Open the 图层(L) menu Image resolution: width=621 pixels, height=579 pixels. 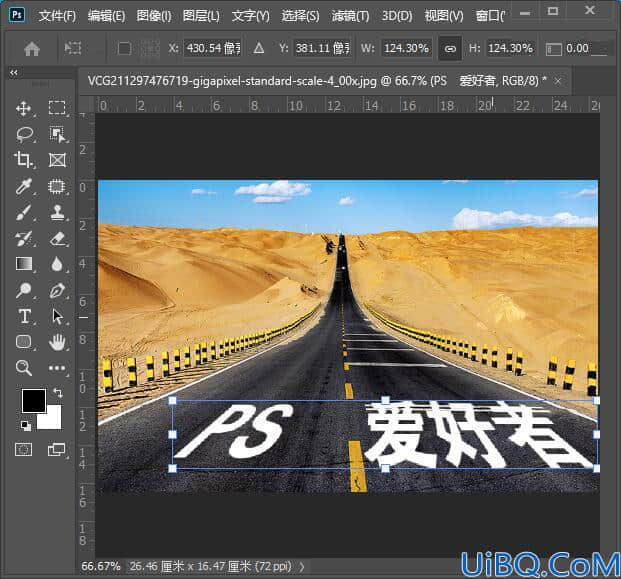click(201, 16)
